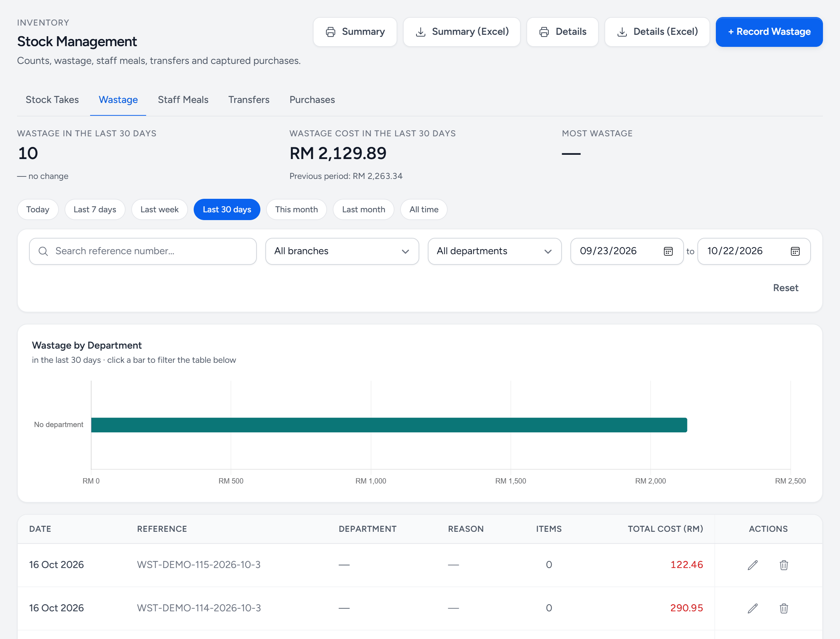The height and width of the screenshot is (639, 840).
Task: Select All time filter chip
Action: [424, 209]
